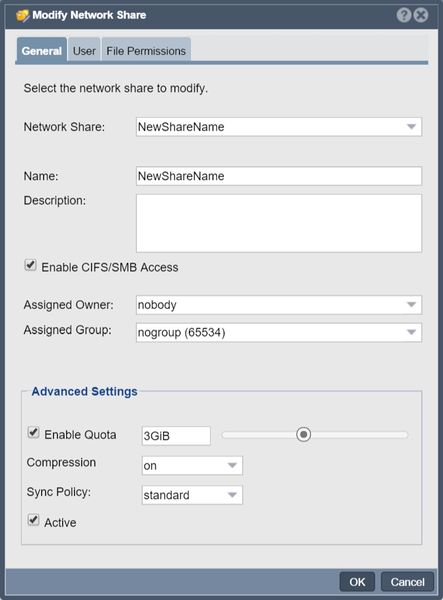Screen dimensions: 443x600
Task: Open the Network Share dropdown
Action: [279, 127]
